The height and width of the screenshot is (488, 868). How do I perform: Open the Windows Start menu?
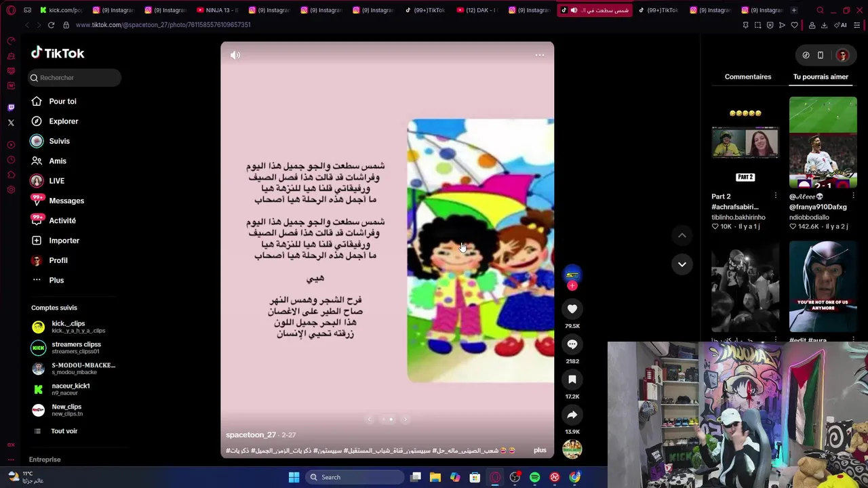(294, 477)
